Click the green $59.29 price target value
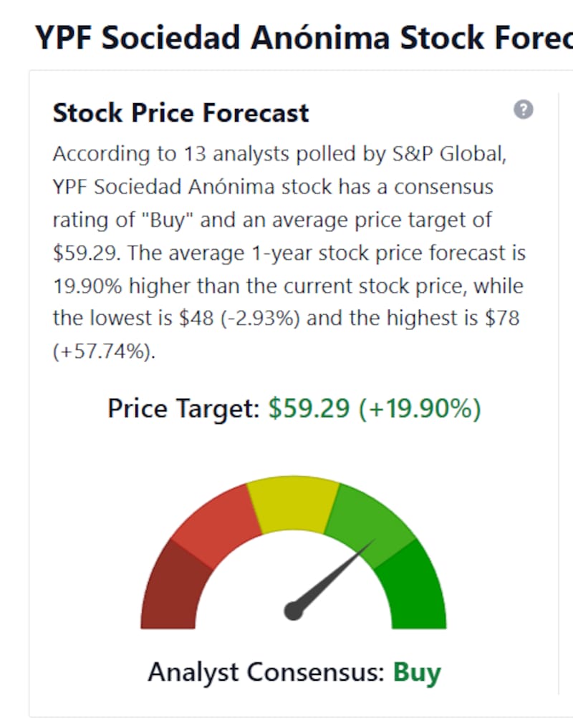 tap(309, 409)
